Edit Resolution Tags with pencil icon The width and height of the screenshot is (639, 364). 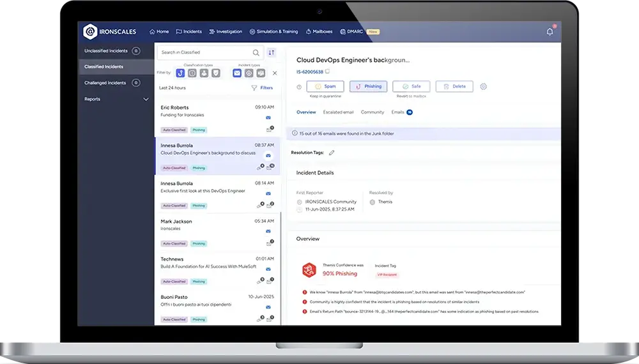(332, 153)
